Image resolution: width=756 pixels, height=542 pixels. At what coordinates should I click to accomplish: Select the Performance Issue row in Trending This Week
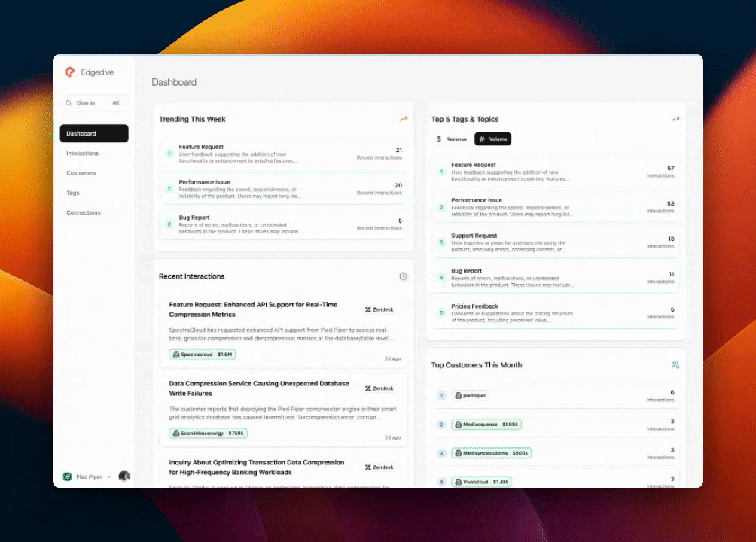pyautogui.click(x=282, y=188)
